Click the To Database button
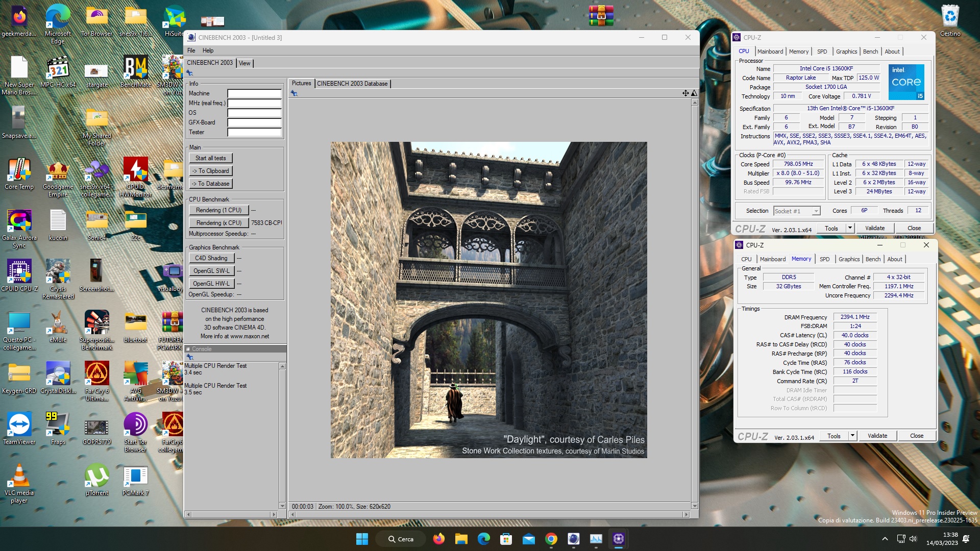The width and height of the screenshot is (980, 551). (x=210, y=184)
